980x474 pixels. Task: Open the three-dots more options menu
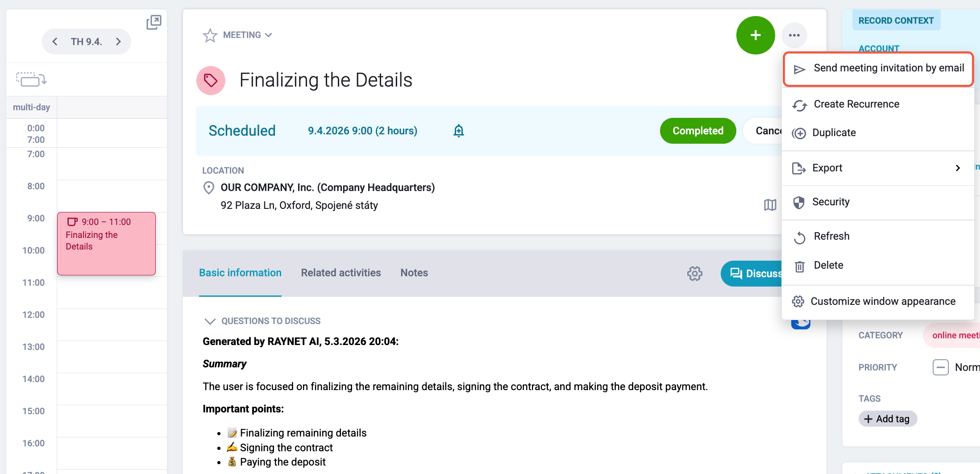(x=794, y=35)
